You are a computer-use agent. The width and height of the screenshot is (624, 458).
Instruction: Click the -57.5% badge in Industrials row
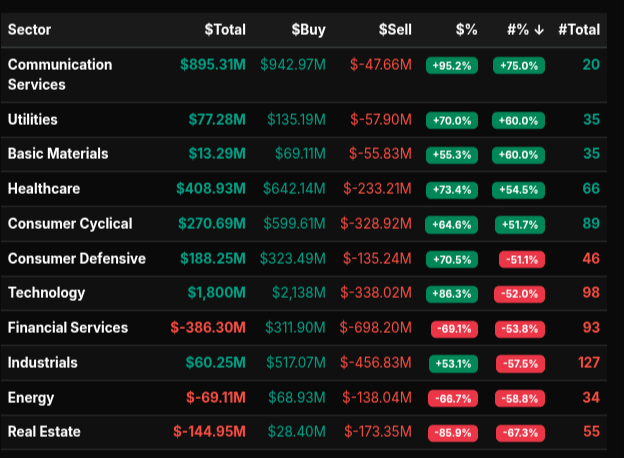coord(519,364)
